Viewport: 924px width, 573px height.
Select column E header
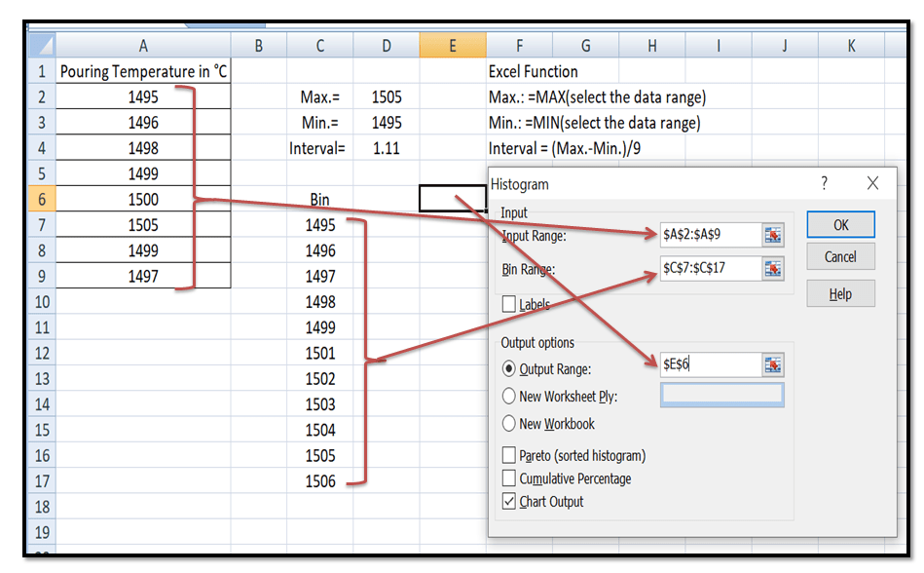tap(452, 45)
